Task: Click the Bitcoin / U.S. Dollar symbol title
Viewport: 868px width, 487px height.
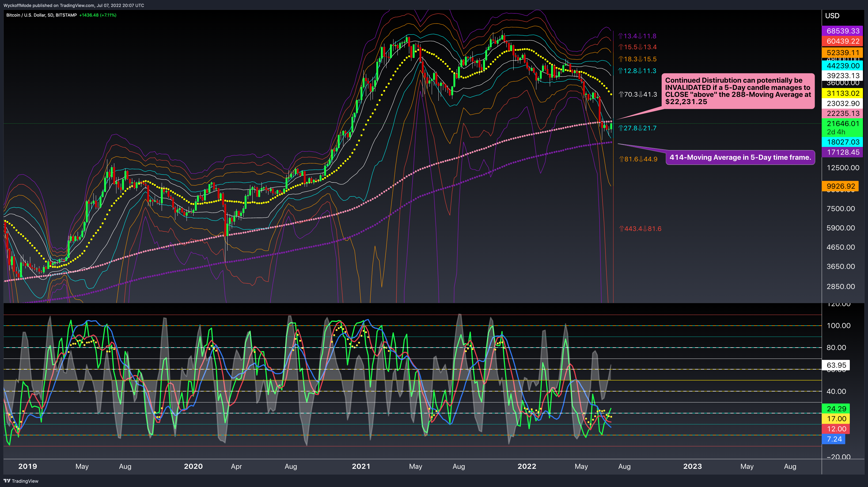Action: tap(41, 15)
